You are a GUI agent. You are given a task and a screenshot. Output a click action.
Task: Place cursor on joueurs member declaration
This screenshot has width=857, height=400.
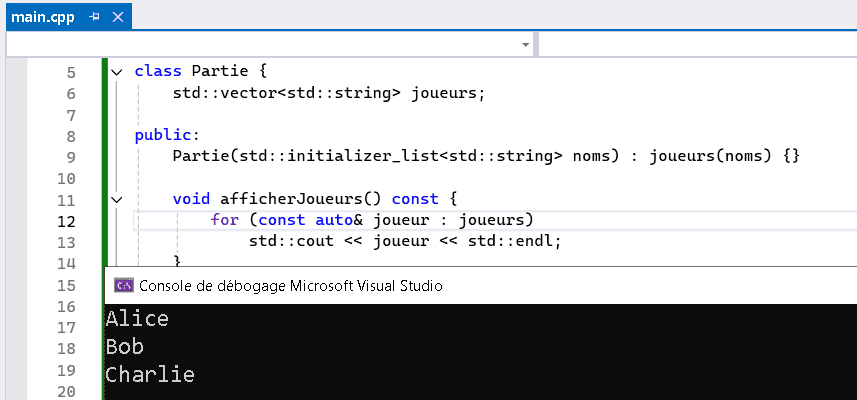coord(448,94)
